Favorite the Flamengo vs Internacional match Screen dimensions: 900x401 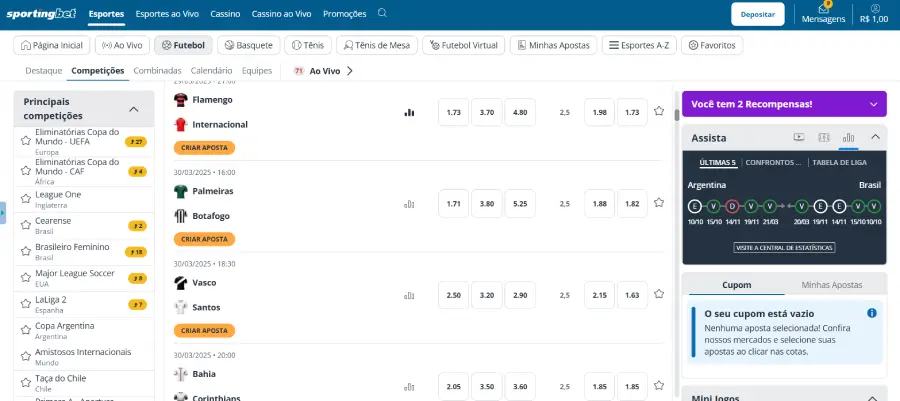point(659,111)
